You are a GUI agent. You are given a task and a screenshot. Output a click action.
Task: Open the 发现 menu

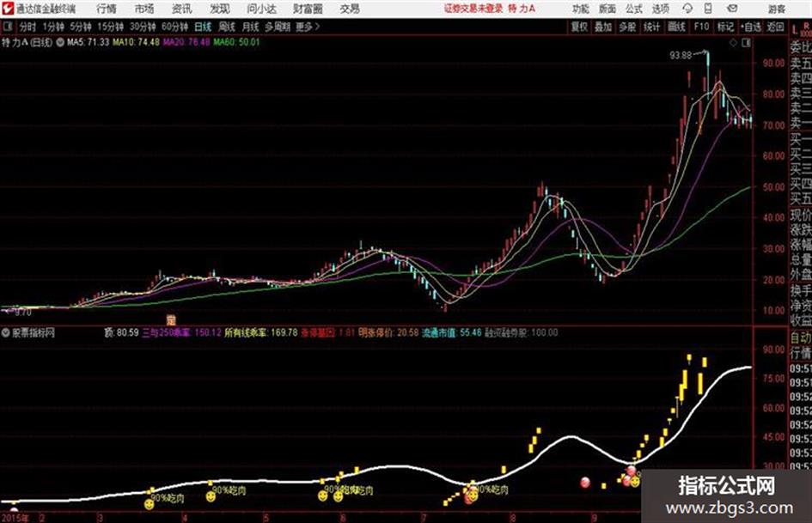220,9
